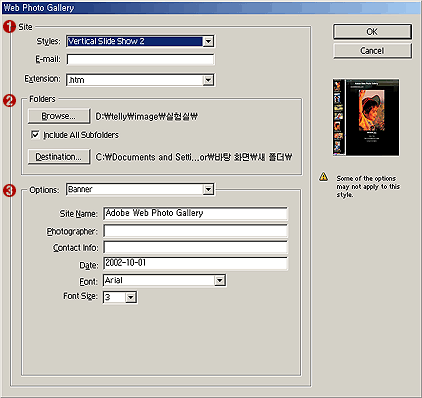
Task: Expand the Font Arial dropdown
Action: coord(220,281)
